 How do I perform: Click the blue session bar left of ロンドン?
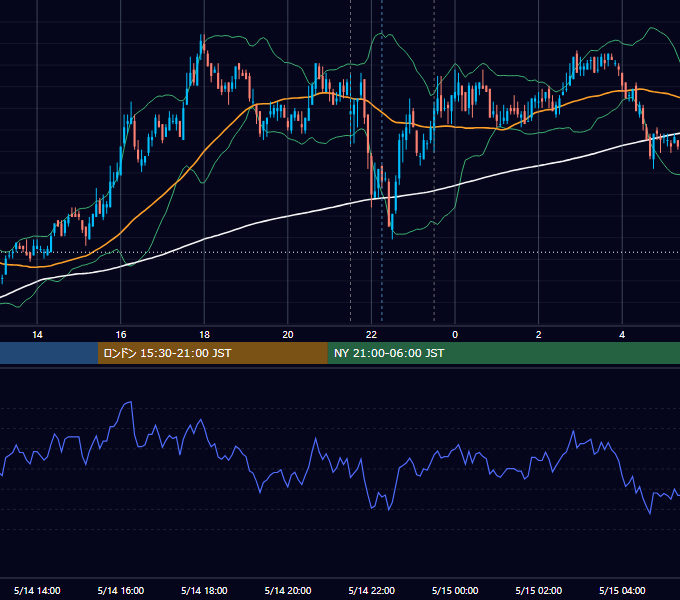(49, 353)
